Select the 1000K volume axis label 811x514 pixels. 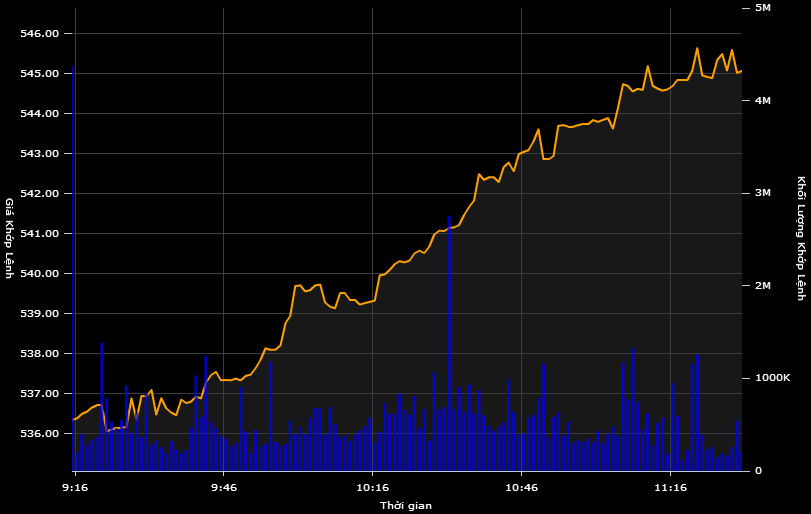tap(772, 378)
